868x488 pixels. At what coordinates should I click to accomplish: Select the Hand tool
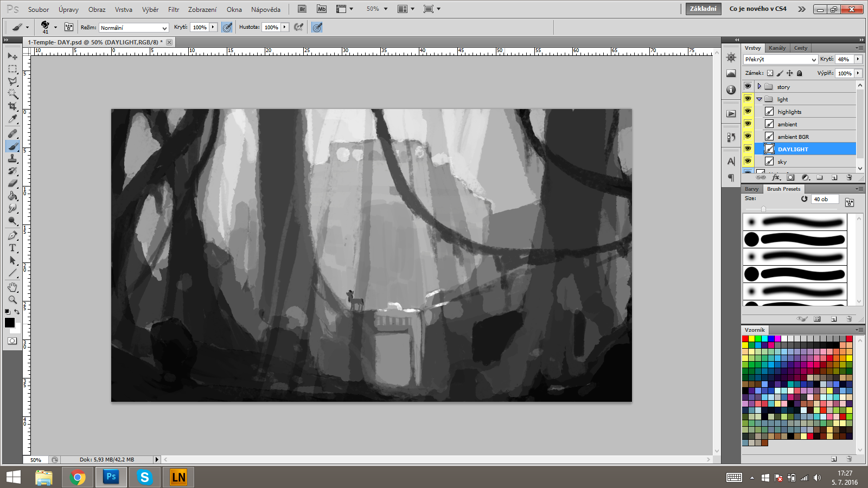point(12,287)
